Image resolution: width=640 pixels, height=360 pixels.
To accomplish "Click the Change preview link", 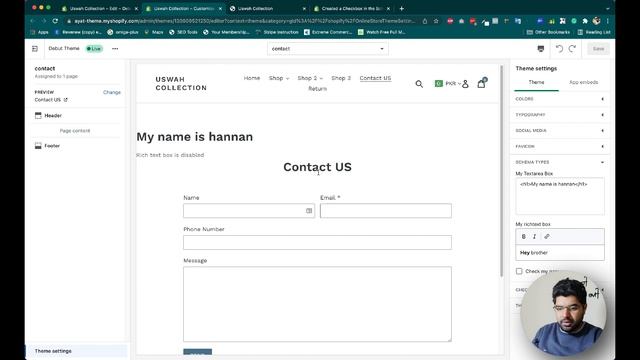I will (x=112, y=92).
